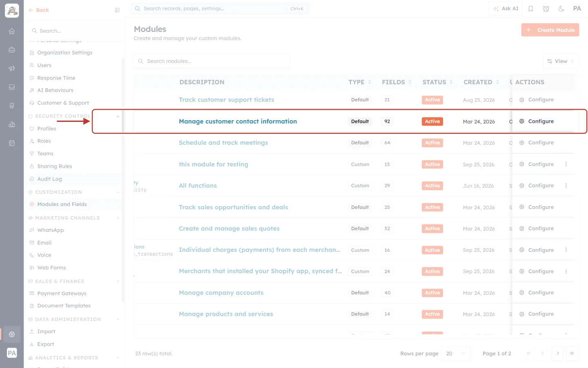Collapse the Customization section
The image size is (588, 368).
click(x=118, y=192)
